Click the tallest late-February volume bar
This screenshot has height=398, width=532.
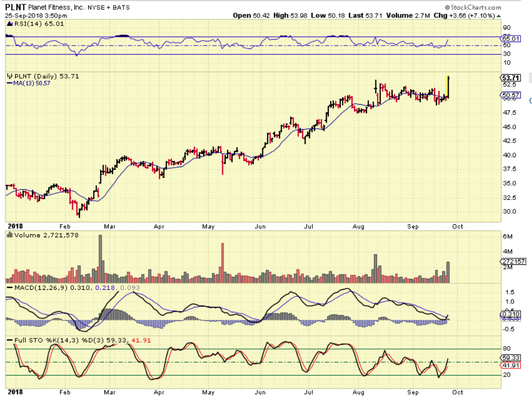(100, 259)
